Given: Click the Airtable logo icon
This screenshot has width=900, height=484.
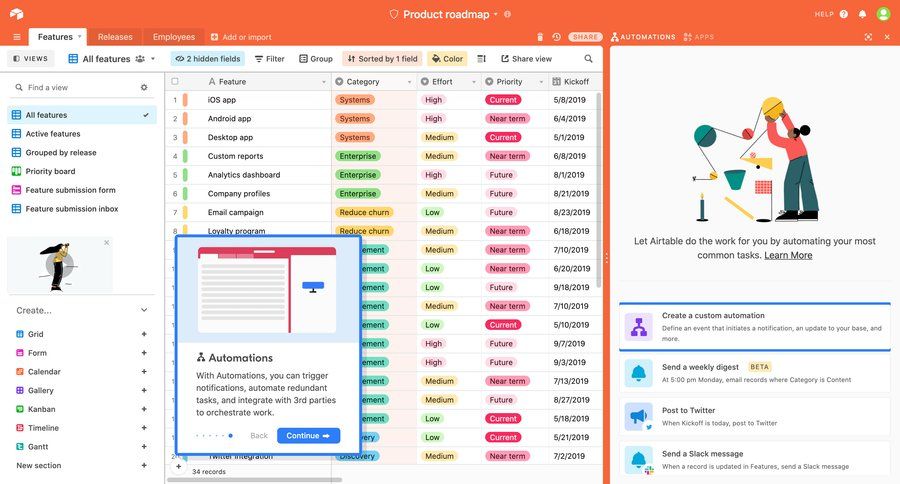Looking at the screenshot, I should point(16,14).
